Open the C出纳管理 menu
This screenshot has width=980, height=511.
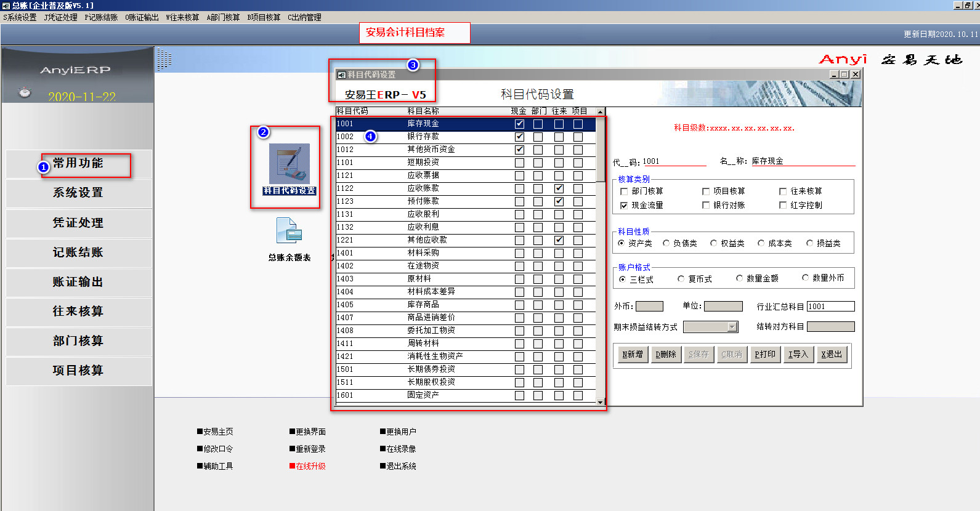[x=304, y=17]
